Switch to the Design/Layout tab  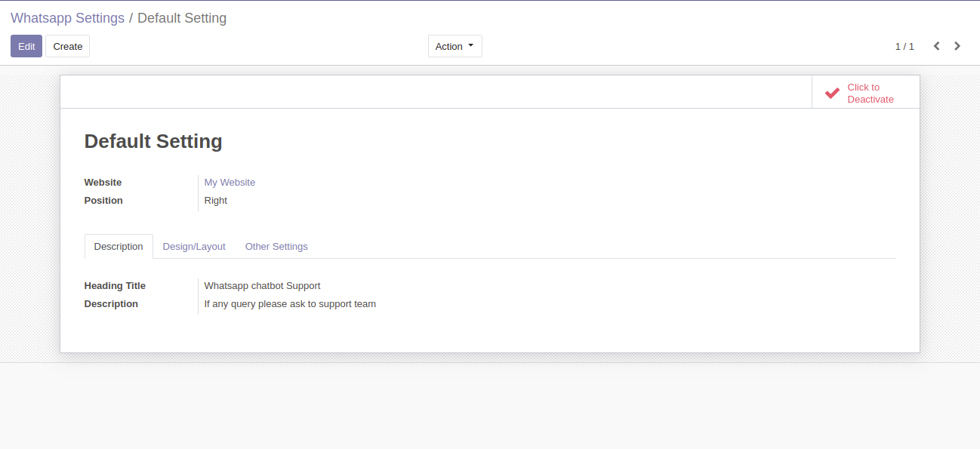[x=194, y=247]
